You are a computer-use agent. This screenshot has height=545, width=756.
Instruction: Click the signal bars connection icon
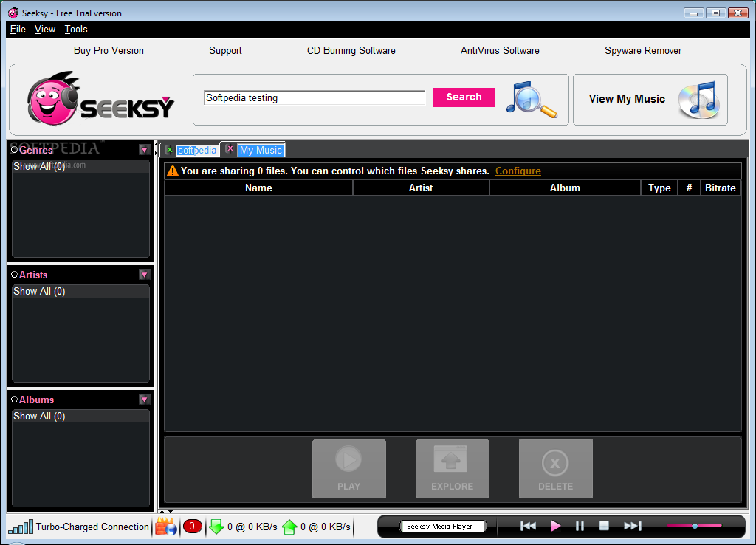point(21,527)
